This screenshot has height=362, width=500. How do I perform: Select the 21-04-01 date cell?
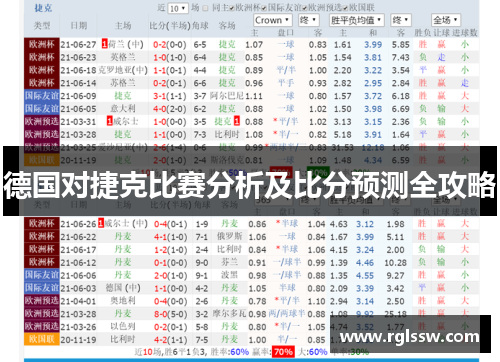pyautogui.click(x=78, y=301)
